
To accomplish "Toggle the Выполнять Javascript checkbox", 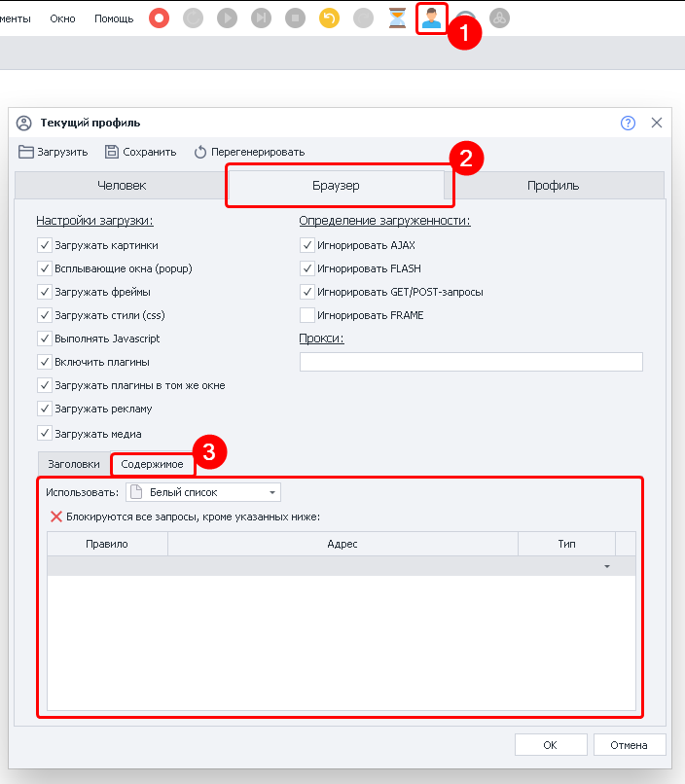I will (x=45, y=339).
